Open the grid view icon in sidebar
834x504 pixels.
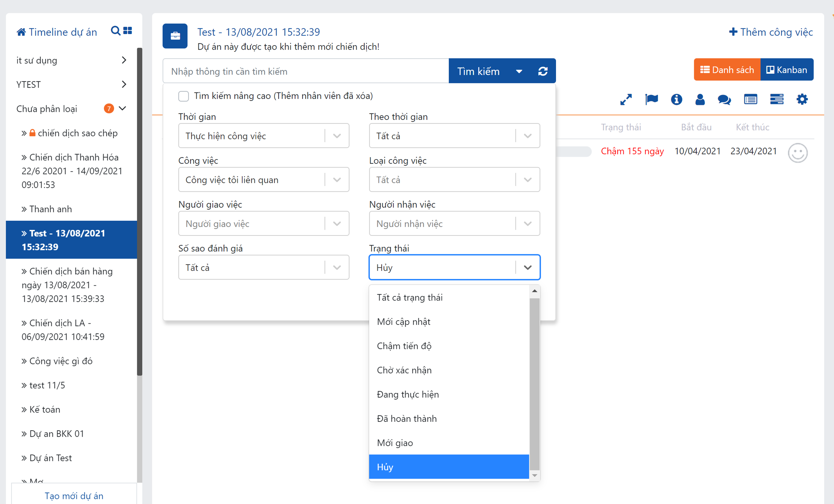coord(128,31)
